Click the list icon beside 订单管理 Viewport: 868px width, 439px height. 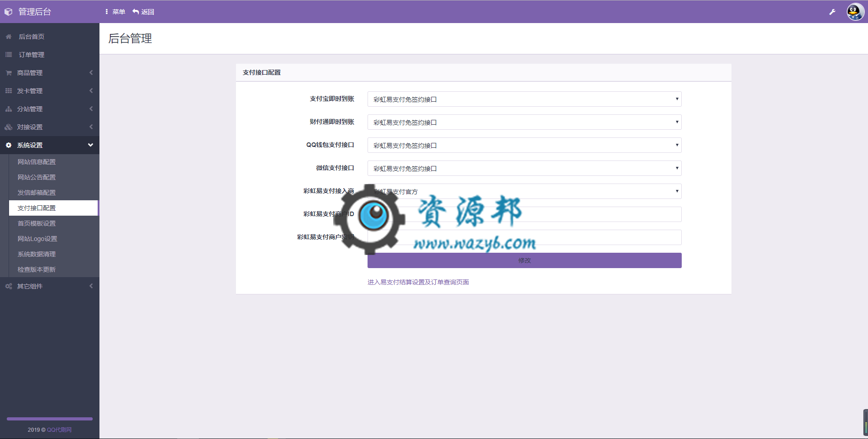[9, 55]
